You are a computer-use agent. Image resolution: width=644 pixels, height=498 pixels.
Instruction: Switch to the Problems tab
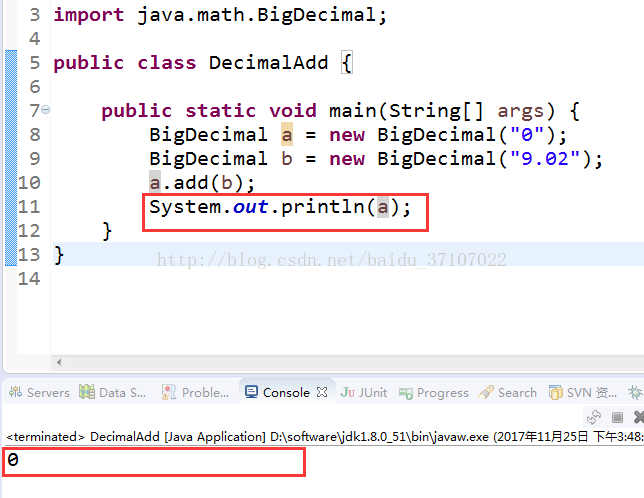click(x=196, y=392)
